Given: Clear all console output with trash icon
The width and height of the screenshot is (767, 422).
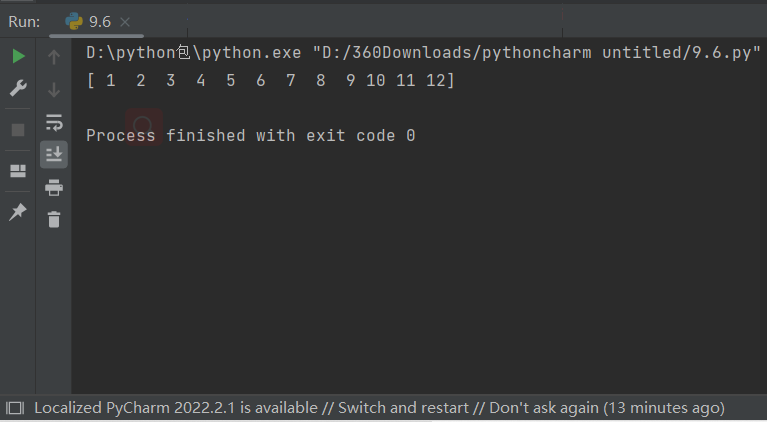Looking at the screenshot, I should [54, 220].
